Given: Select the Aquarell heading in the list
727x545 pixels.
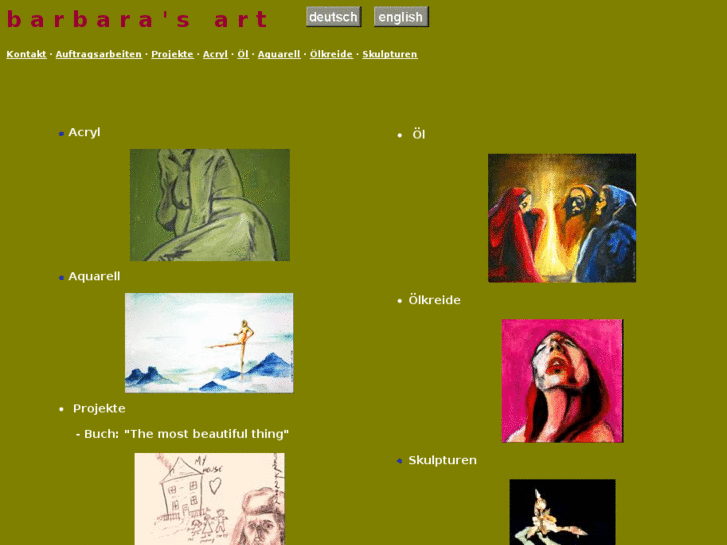Looking at the screenshot, I should coord(94,276).
